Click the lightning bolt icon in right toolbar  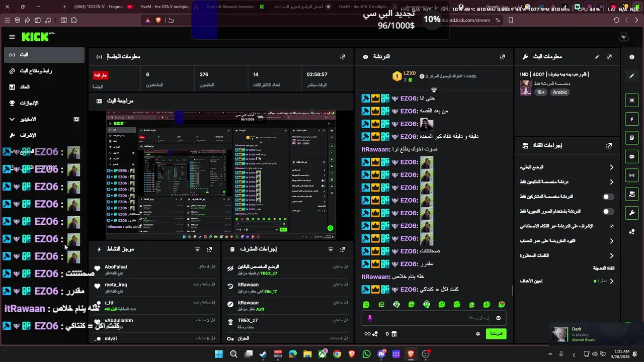tap(632, 119)
